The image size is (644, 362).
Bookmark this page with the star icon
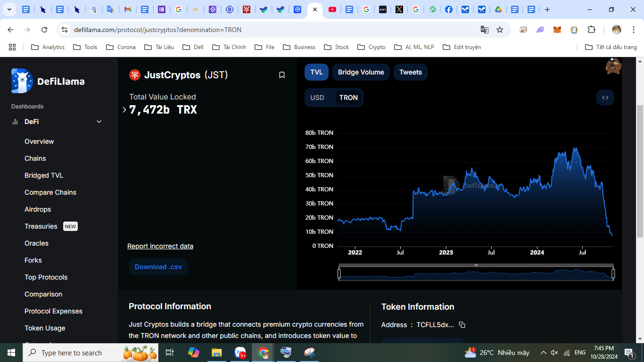[500, 30]
